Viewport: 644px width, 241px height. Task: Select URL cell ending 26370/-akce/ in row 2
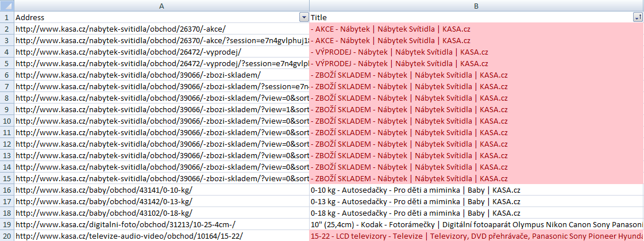click(162, 29)
